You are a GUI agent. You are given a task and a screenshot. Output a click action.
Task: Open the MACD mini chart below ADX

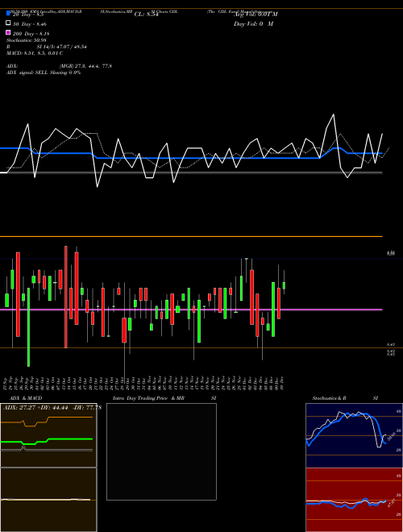pos(48,500)
